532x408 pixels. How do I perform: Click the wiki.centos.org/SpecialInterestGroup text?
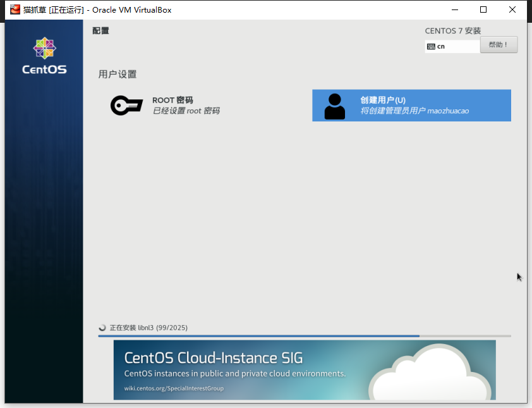click(174, 388)
